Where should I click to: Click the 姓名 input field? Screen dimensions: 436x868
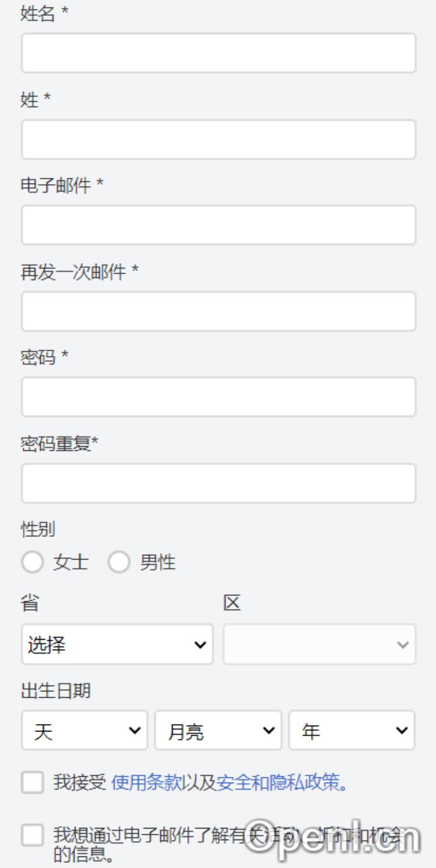tap(219, 53)
